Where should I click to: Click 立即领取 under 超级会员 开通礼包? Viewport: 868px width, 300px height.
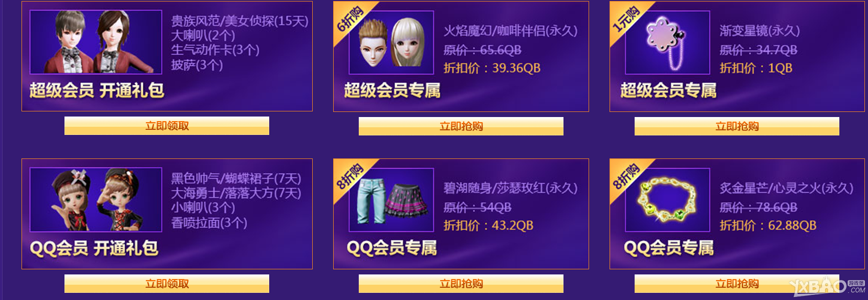point(167,126)
